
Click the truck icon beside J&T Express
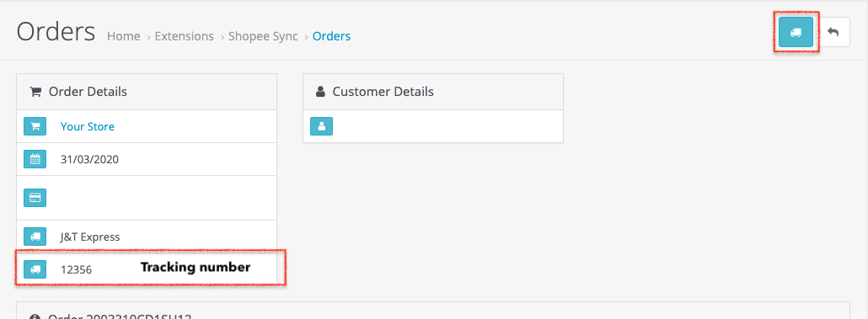click(x=35, y=237)
